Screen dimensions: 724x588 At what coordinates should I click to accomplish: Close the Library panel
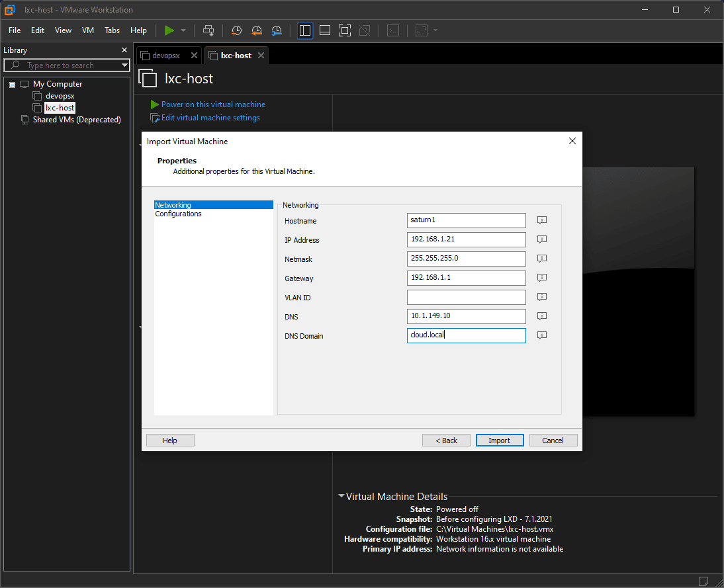[124, 50]
